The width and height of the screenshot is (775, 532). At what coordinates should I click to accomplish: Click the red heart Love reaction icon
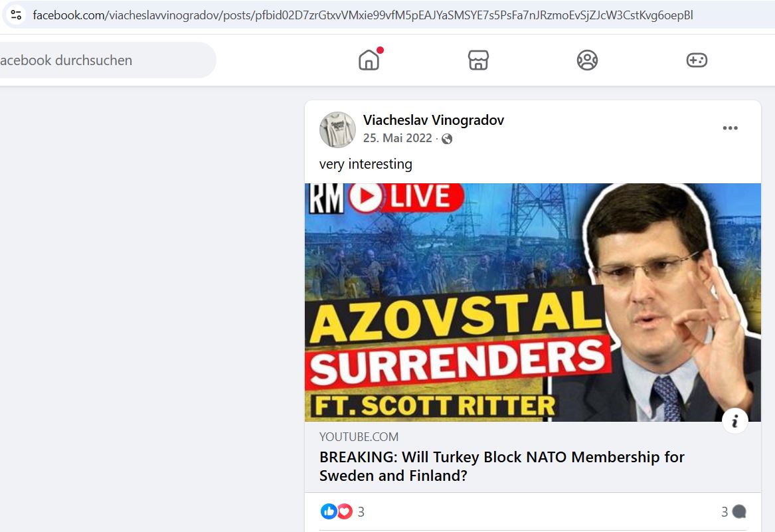[x=345, y=511]
